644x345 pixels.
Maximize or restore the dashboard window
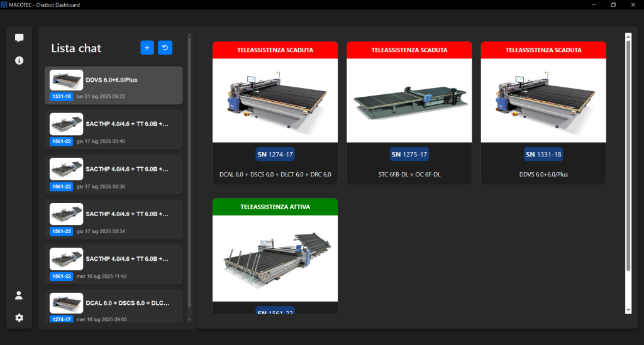[614, 5]
